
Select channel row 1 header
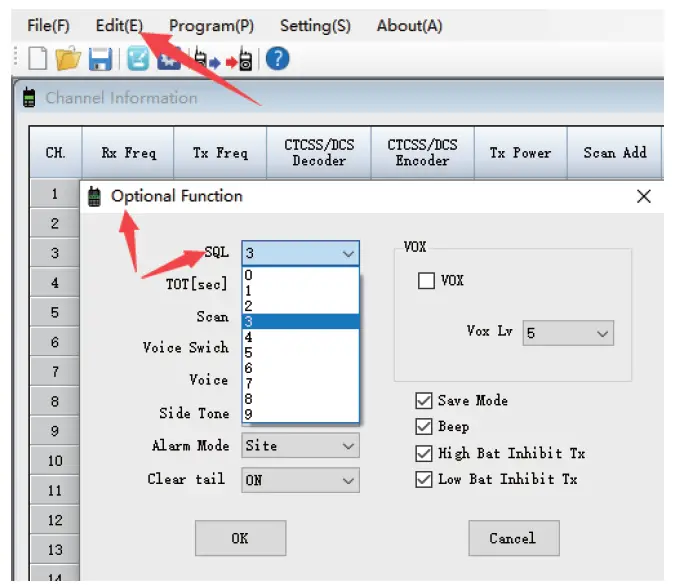click(55, 194)
